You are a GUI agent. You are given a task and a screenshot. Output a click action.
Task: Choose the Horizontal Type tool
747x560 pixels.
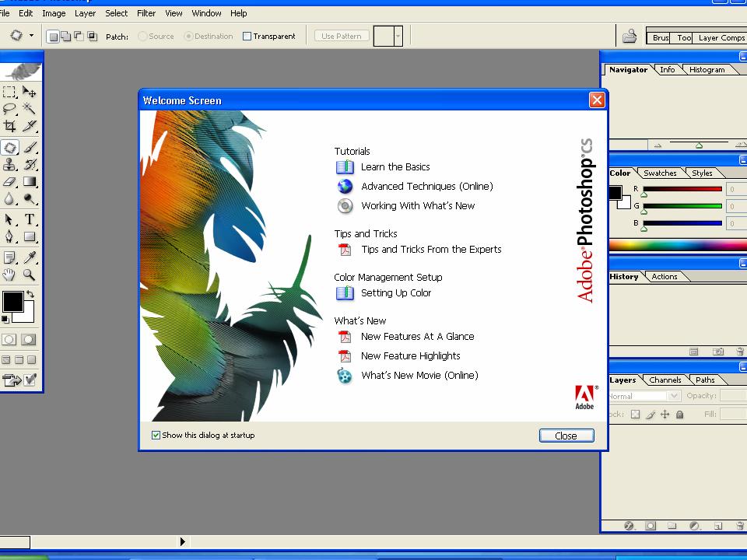(x=30, y=219)
